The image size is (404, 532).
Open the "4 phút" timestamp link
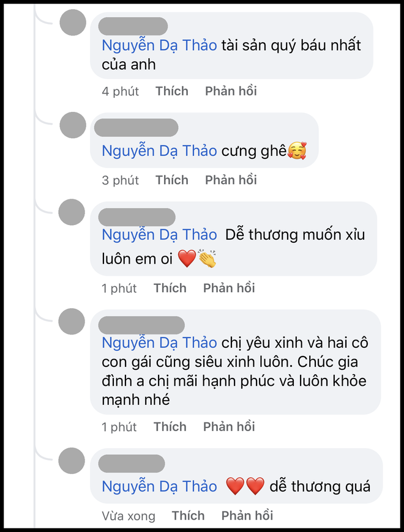(120, 92)
